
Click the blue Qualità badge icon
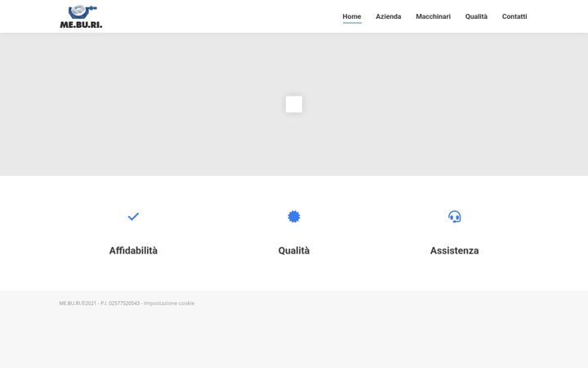pos(294,217)
